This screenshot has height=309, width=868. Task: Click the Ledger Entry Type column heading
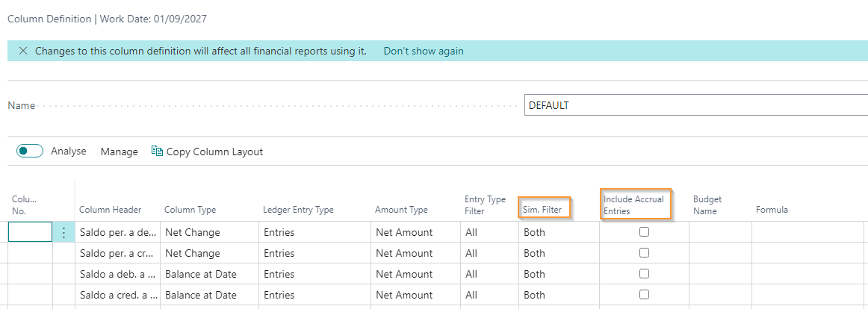point(298,210)
